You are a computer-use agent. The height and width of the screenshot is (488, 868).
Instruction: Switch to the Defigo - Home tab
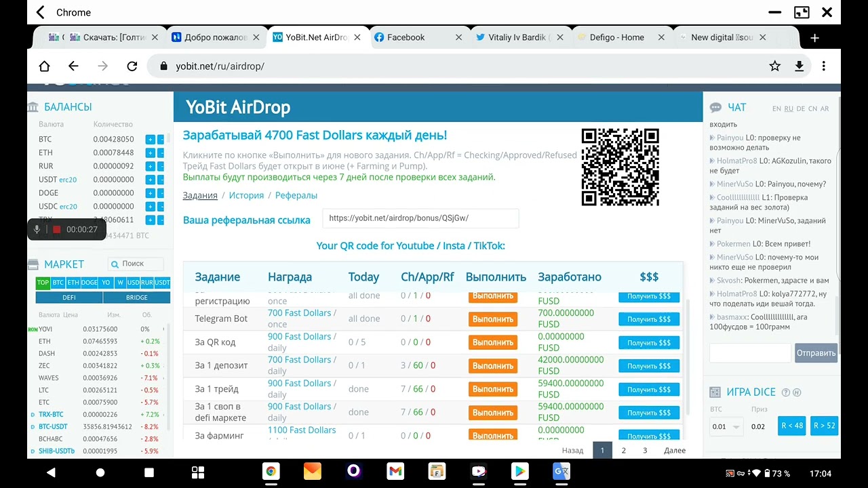coord(616,38)
